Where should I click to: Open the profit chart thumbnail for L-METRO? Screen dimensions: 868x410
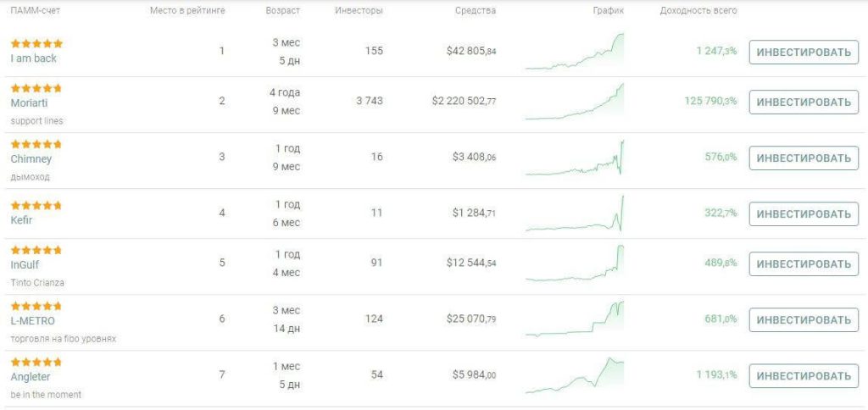pyautogui.click(x=575, y=319)
